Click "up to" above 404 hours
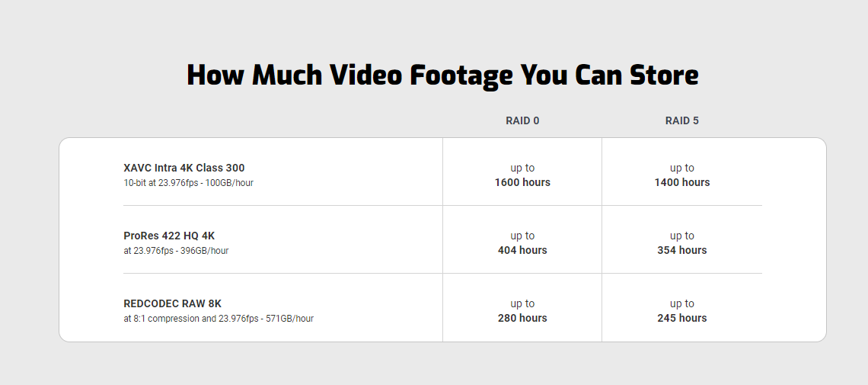The image size is (868, 385). click(x=522, y=236)
